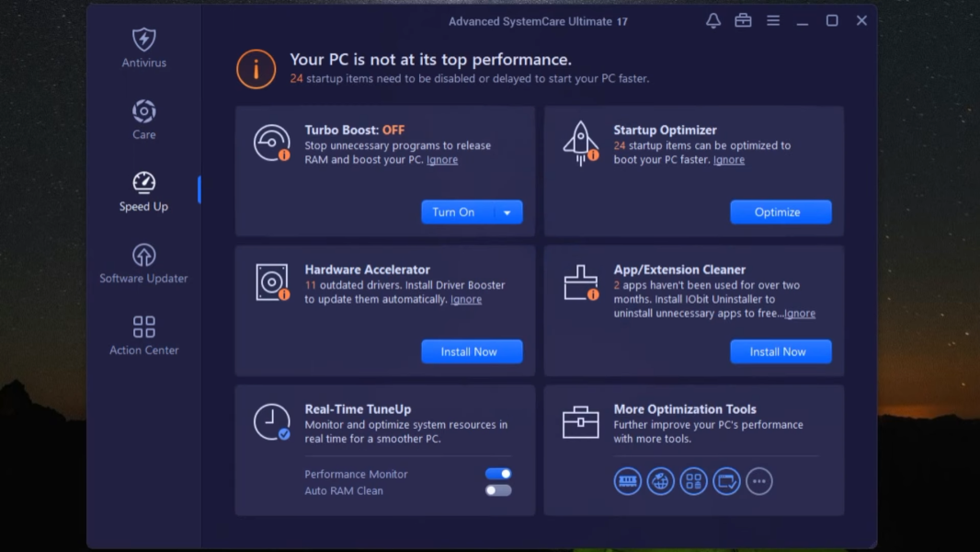Show more optimization tools via ellipsis
This screenshot has width=980, height=552.
[759, 481]
